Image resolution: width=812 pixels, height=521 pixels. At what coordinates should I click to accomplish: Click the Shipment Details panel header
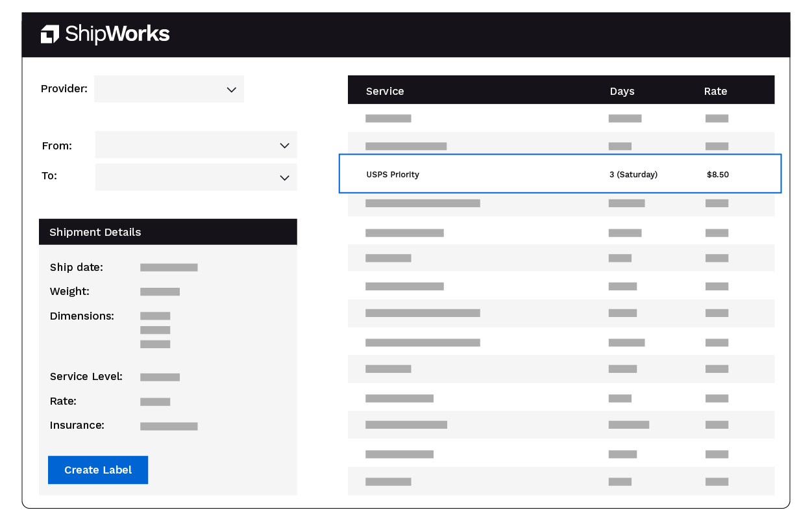167,232
